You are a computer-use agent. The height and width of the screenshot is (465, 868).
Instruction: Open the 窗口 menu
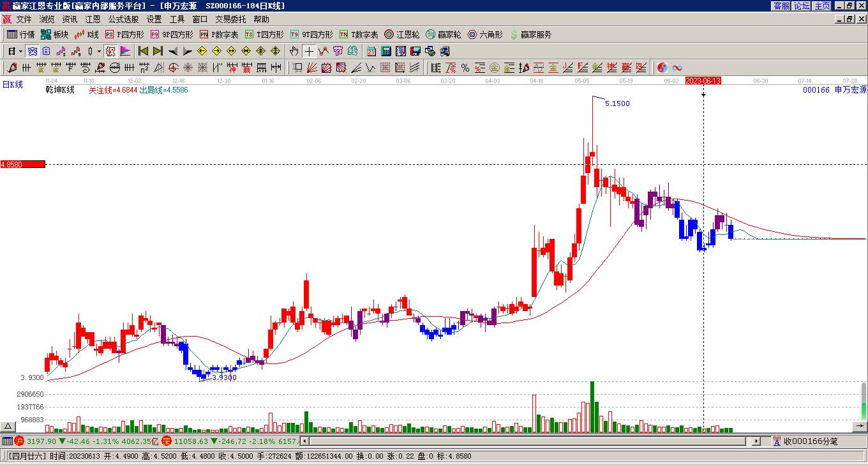(200, 19)
